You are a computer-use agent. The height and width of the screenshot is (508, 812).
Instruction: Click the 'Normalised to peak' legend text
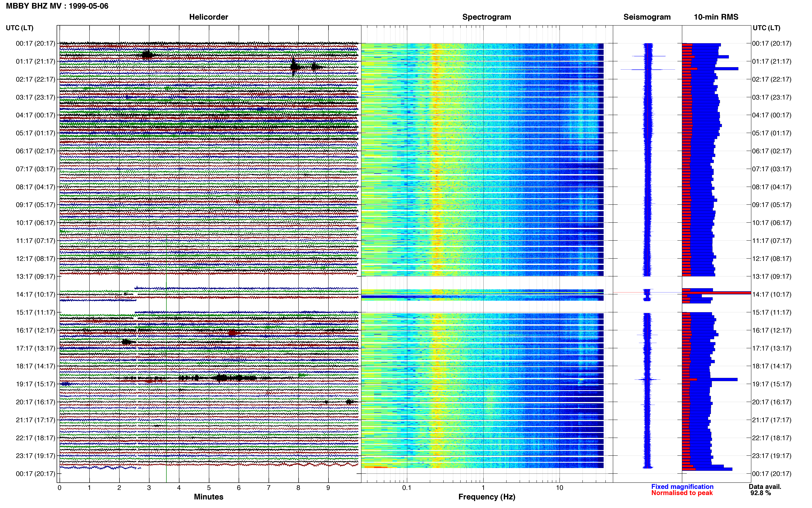(x=682, y=493)
